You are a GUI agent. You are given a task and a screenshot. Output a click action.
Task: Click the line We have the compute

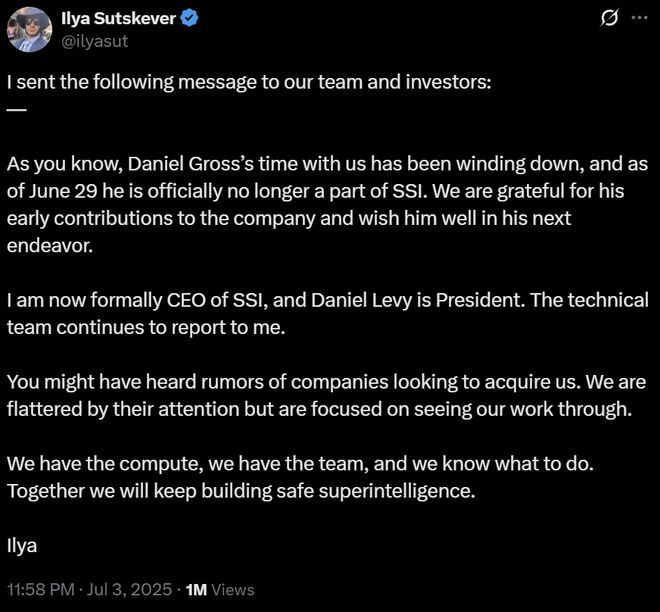132,464
